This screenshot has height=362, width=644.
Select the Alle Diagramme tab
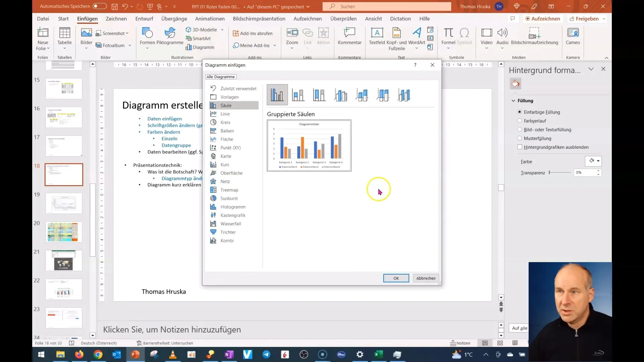point(221,77)
